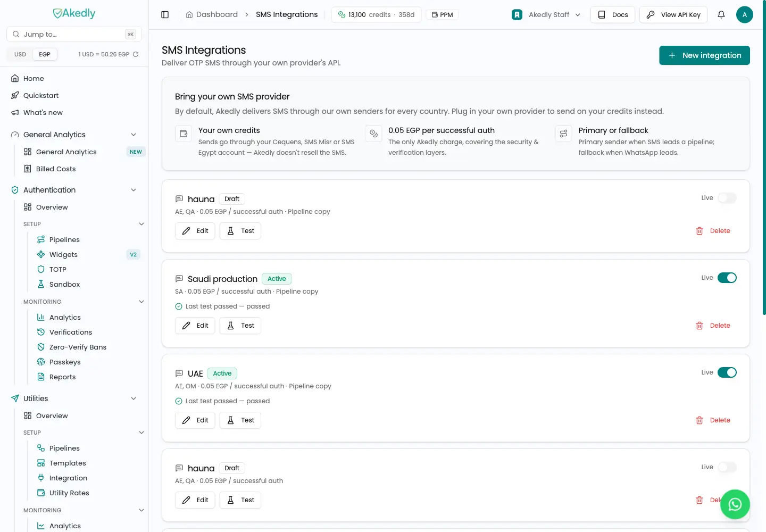This screenshot has width=766, height=532.
Task: Click the Home icon in breadcrumb
Action: point(189,15)
